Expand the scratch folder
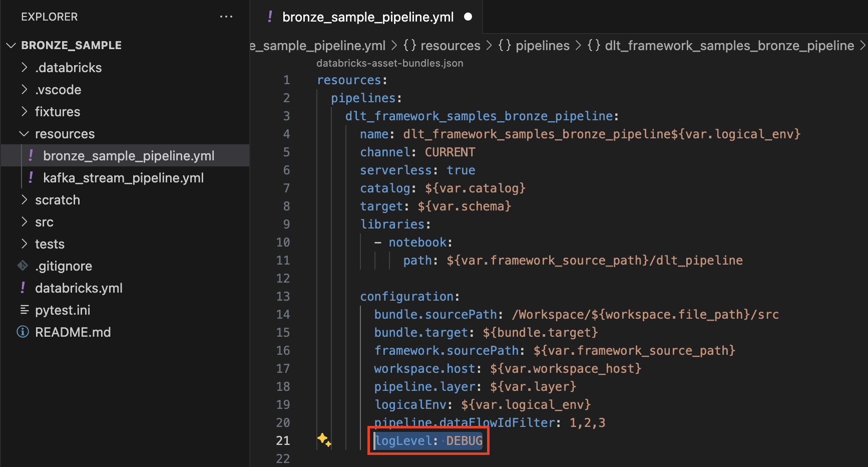The height and width of the screenshot is (467, 868). click(24, 199)
